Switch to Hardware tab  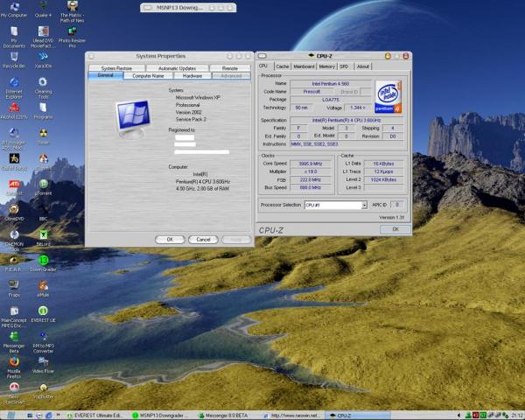[192, 76]
